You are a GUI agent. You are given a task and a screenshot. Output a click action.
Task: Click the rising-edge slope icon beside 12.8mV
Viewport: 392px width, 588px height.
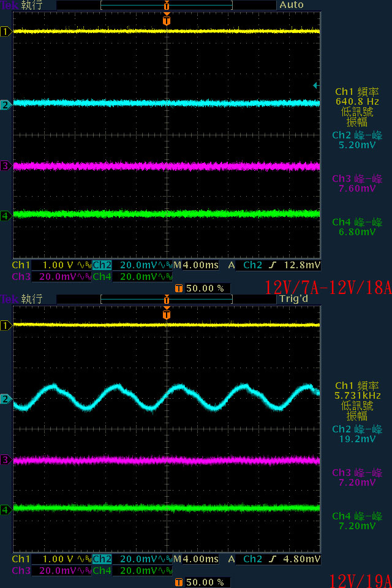click(x=273, y=265)
